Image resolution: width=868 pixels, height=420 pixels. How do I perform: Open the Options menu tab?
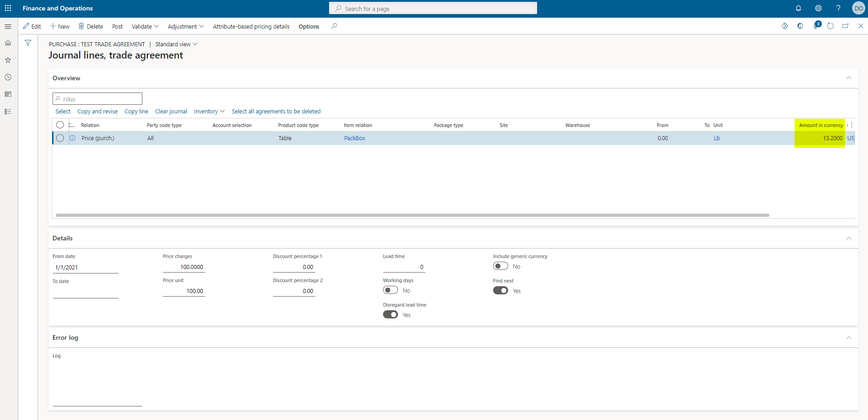309,26
